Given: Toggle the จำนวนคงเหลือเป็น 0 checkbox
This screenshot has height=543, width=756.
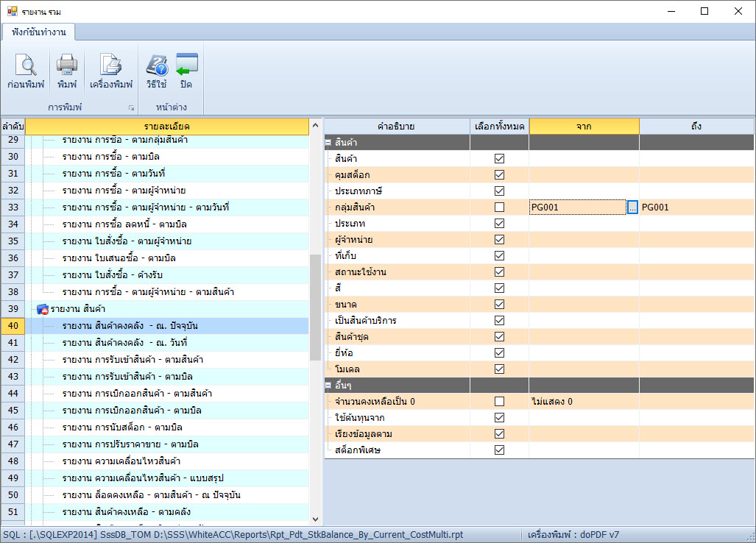Looking at the screenshot, I should (500, 402).
